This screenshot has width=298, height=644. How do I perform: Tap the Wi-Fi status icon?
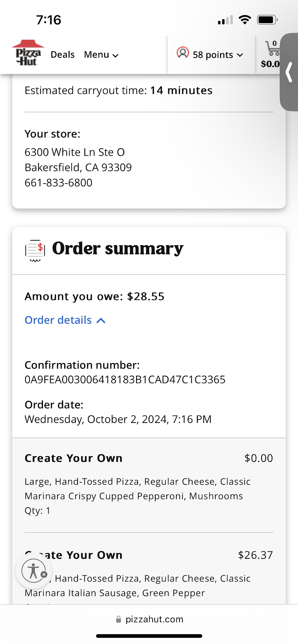(245, 20)
